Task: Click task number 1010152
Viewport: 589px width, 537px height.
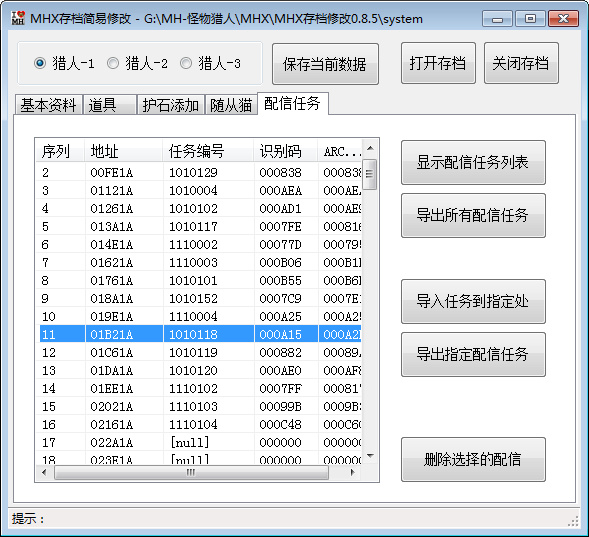Action: coord(193,299)
